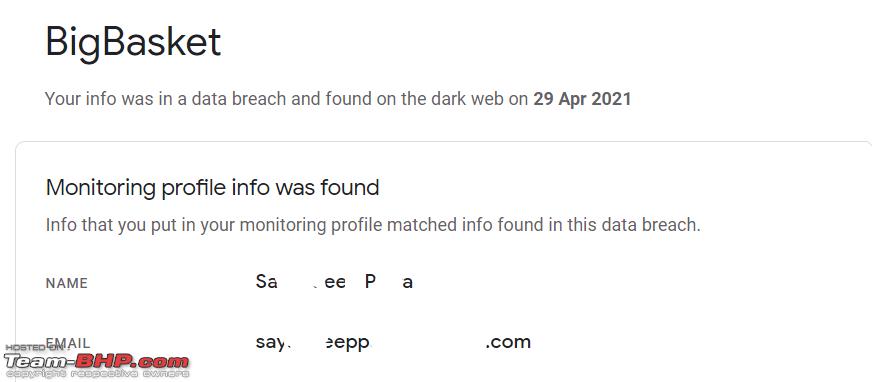Select the redacted email address value
The height and width of the screenshot is (382, 872).
393,343
